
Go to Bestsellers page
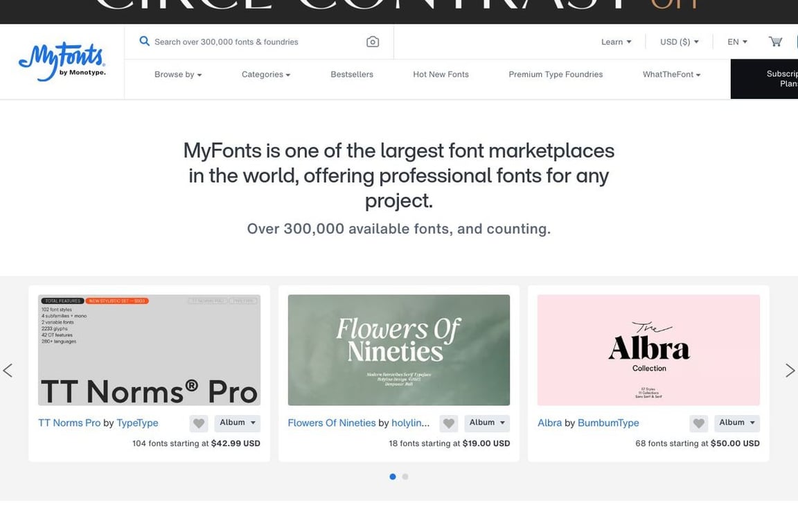[x=352, y=74]
